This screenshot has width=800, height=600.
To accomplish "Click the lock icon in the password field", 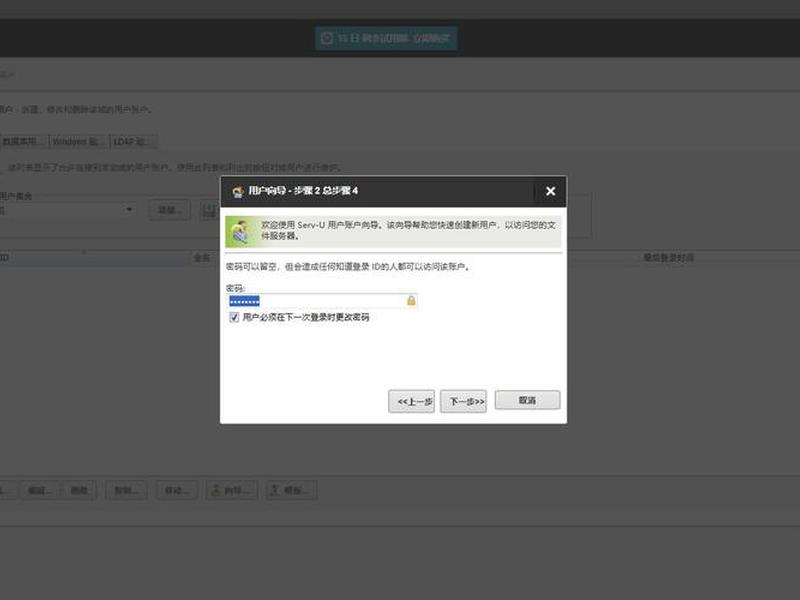I will pos(411,301).
